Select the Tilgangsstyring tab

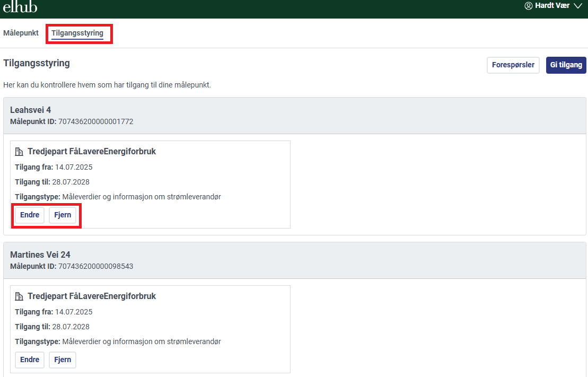77,33
